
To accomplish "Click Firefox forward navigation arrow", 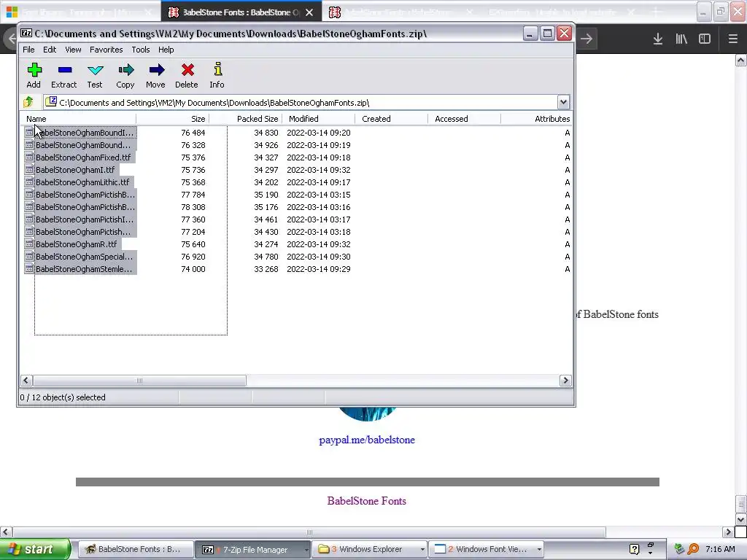I will [x=587, y=39].
